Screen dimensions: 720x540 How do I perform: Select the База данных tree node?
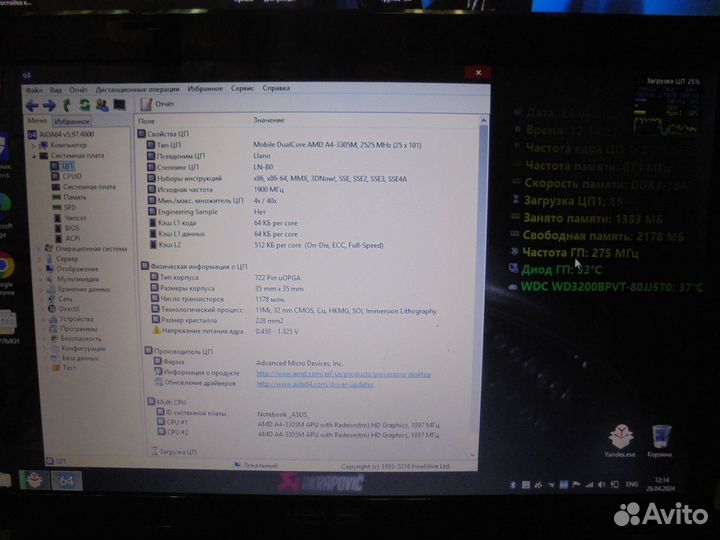75,358
